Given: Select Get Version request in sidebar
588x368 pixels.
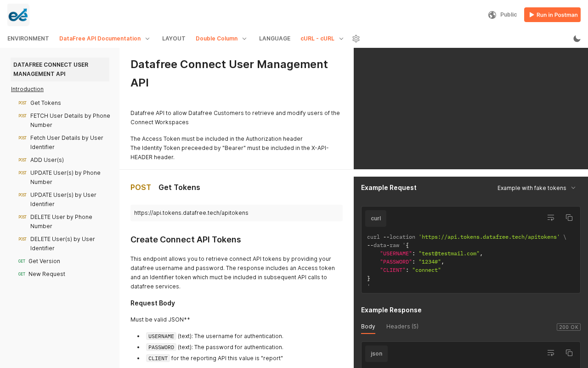Looking at the screenshot, I should click(44, 261).
